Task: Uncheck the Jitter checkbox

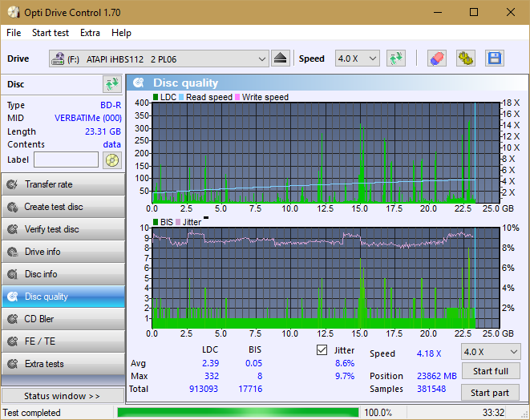Action: pyautogui.click(x=322, y=350)
